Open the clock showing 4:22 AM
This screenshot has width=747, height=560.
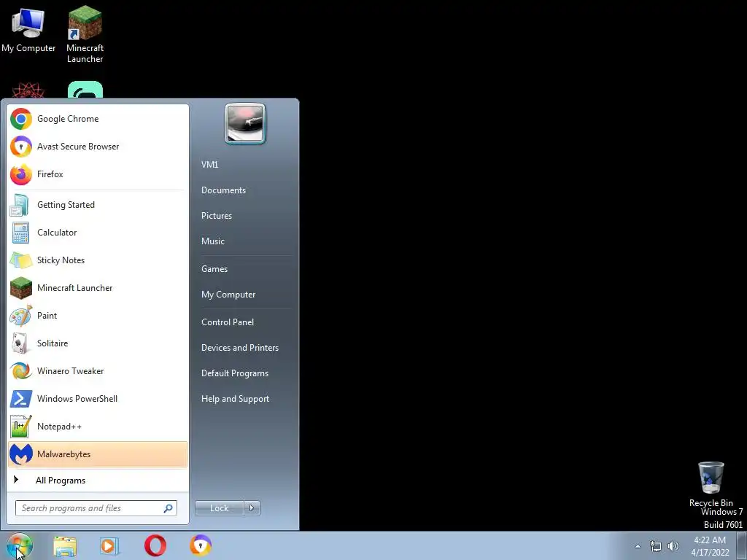[710, 546]
